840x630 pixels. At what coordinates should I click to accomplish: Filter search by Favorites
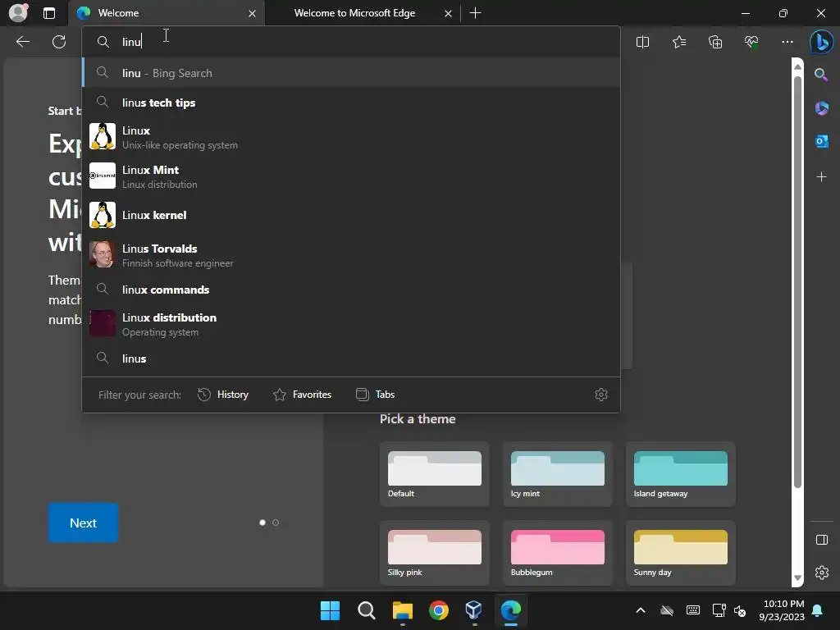(x=303, y=395)
